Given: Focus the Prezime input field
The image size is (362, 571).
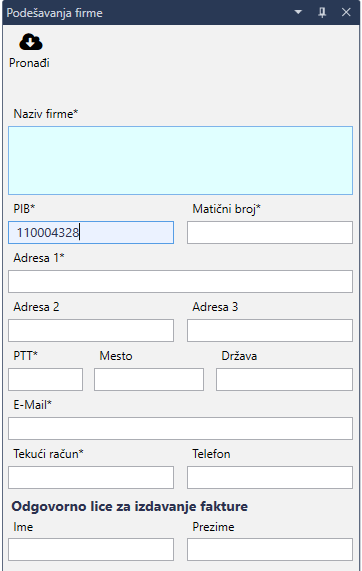Looking at the screenshot, I should click(x=270, y=550).
